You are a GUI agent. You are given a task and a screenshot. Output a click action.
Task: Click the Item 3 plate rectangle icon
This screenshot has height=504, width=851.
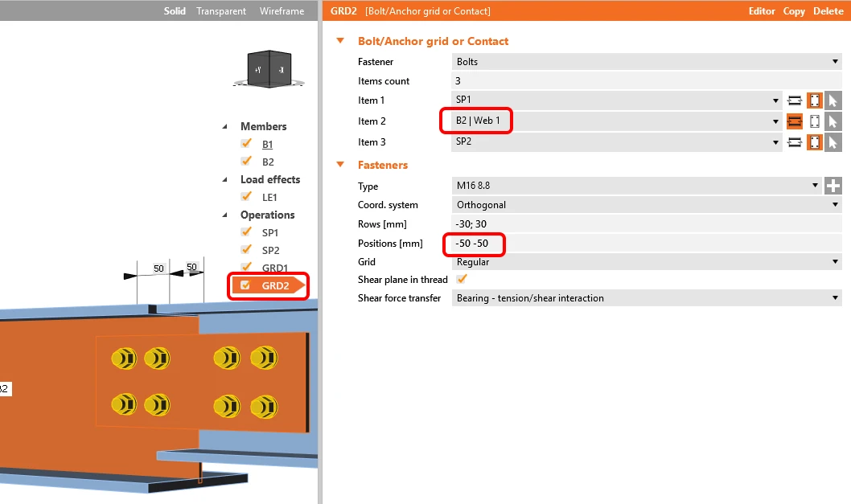814,143
